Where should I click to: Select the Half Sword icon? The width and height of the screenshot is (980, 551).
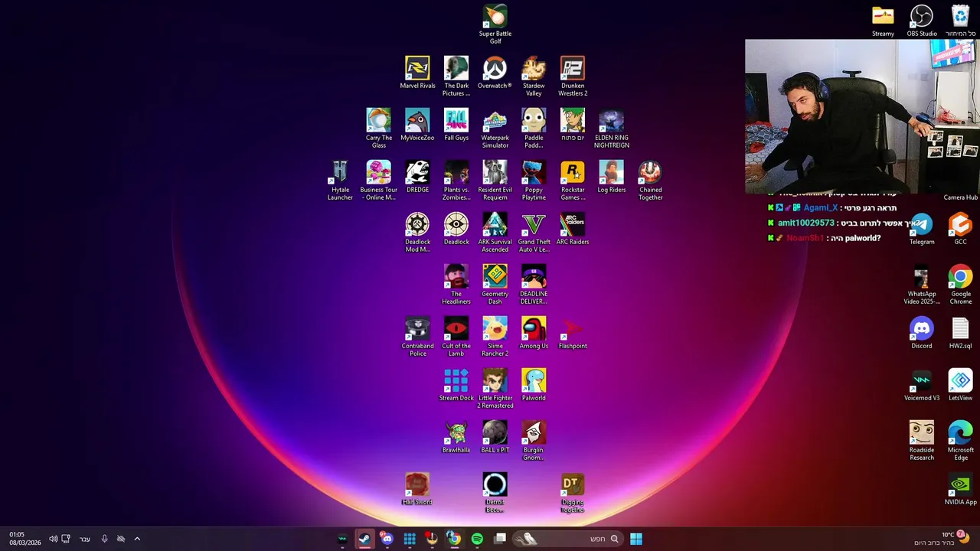[417, 488]
